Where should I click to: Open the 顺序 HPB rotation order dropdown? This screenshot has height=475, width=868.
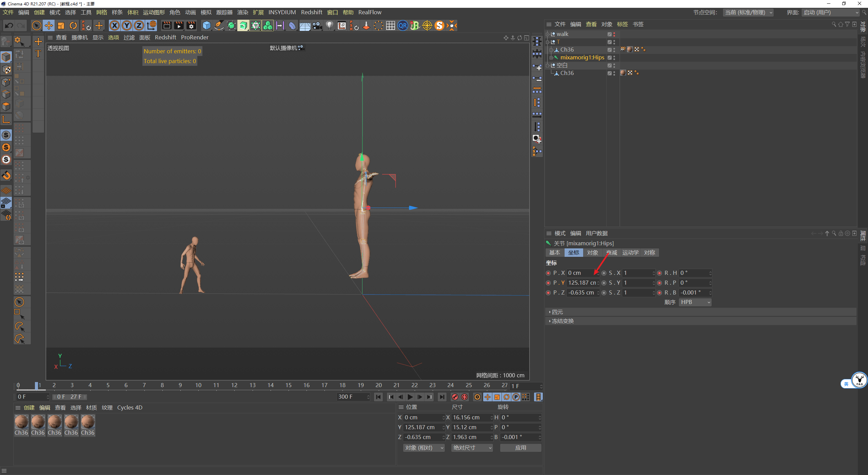coord(695,302)
